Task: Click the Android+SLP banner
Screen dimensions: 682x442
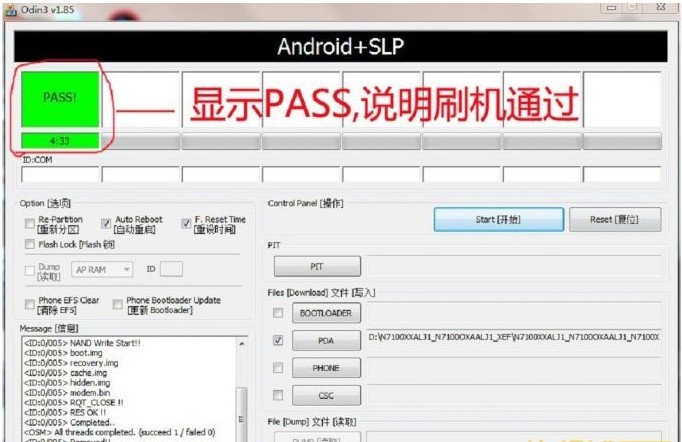Action: [341, 46]
